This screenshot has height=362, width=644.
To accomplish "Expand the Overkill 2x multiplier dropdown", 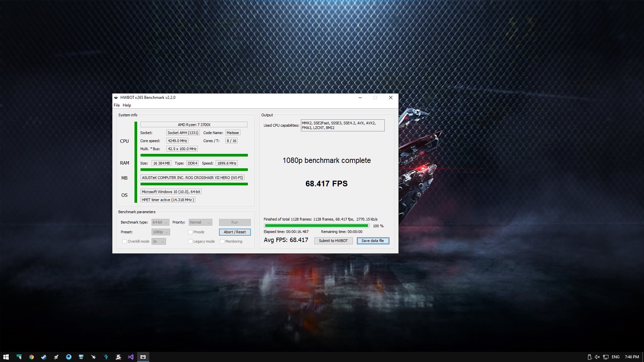I will (x=159, y=241).
